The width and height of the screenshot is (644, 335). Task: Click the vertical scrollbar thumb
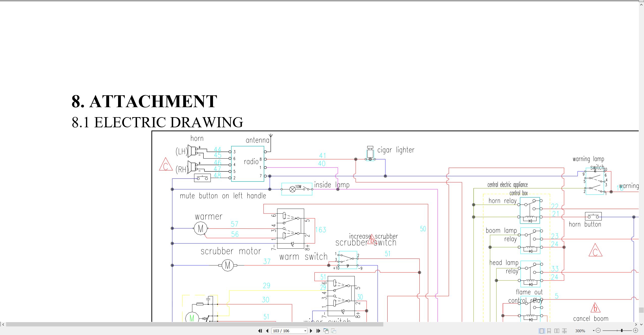[x=641, y=310]
